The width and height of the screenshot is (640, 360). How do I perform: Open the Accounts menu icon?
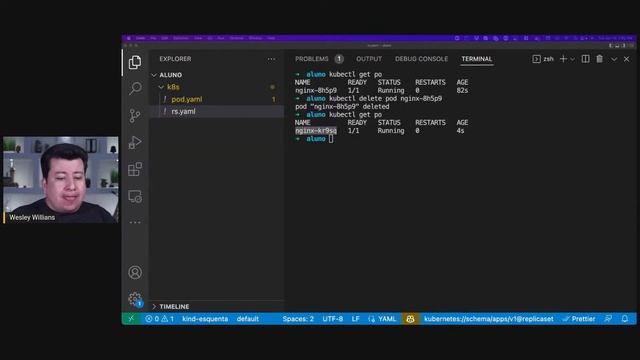click(x=135, y=272)
